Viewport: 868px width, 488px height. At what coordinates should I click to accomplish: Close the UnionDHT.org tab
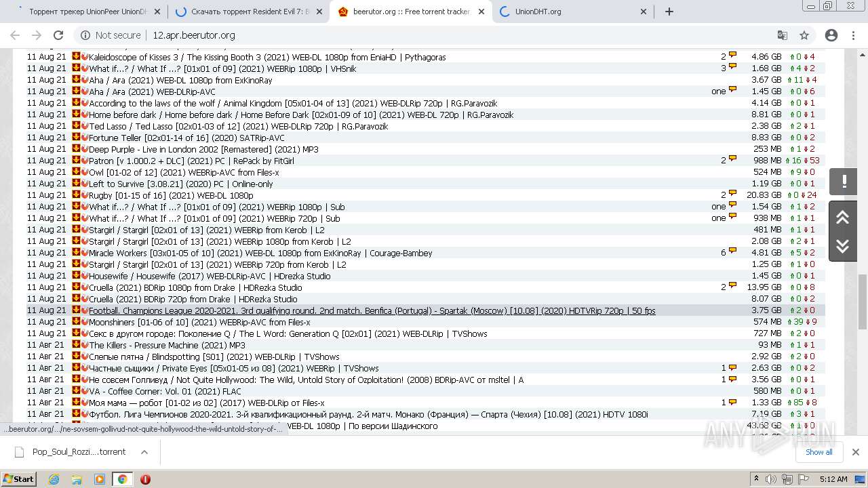[644, 12]
